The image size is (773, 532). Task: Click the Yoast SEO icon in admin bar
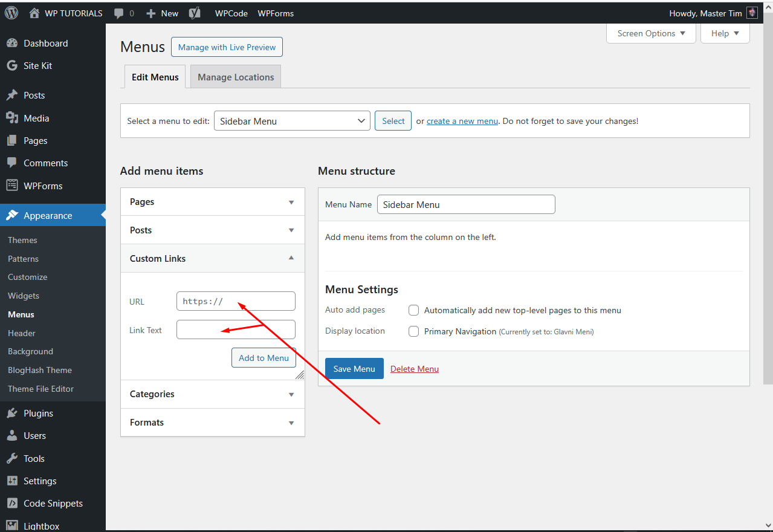pyautogui.click(x=195, y=13)
